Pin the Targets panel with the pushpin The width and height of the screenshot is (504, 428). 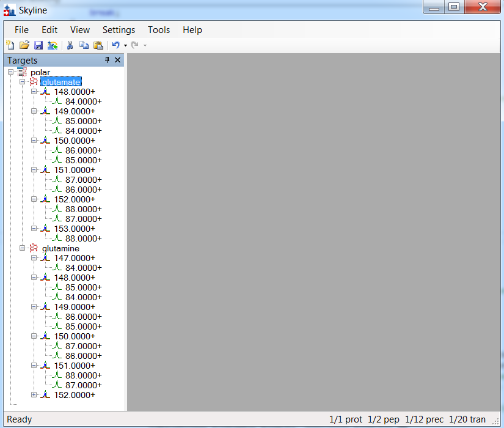(x=108, y=60)
